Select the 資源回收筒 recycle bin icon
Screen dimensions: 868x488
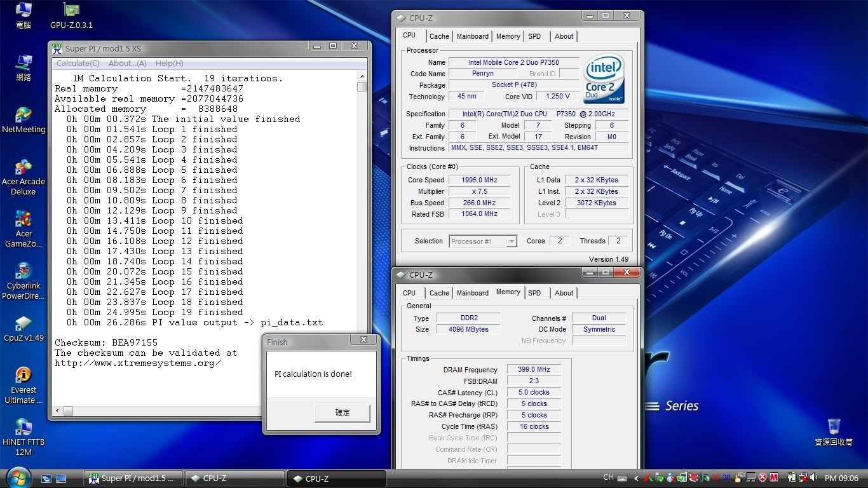tap(834, 432)
